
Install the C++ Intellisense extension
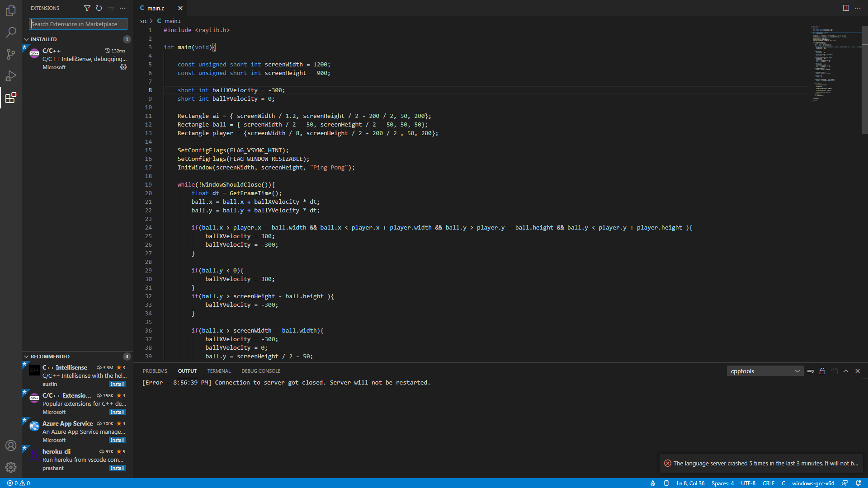click(x=117, y=384)
